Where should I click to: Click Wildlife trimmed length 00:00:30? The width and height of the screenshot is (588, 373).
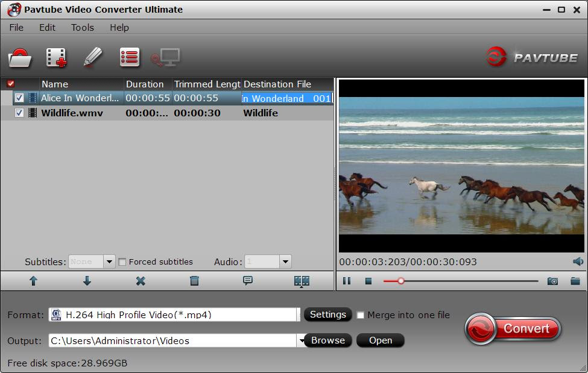coord(197,113)
